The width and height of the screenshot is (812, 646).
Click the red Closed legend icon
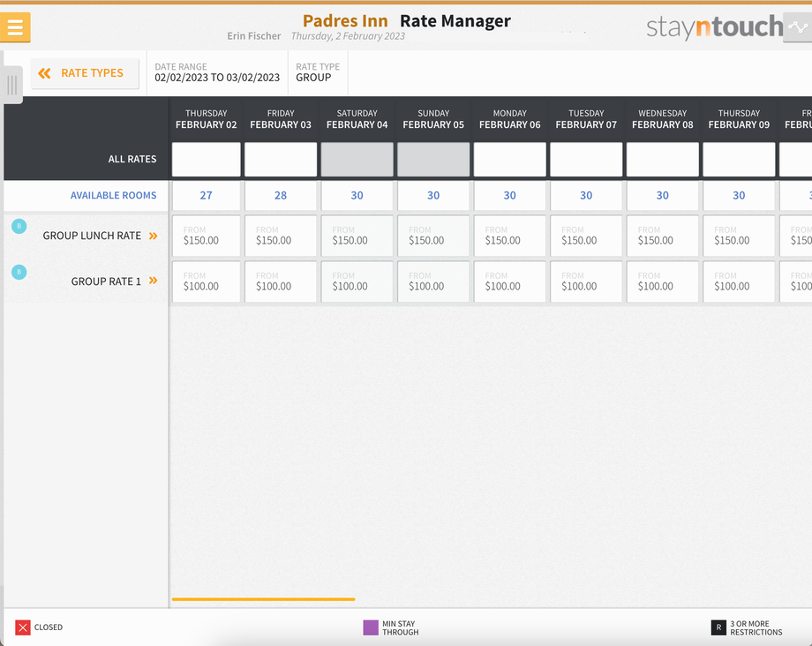point(23,627)
